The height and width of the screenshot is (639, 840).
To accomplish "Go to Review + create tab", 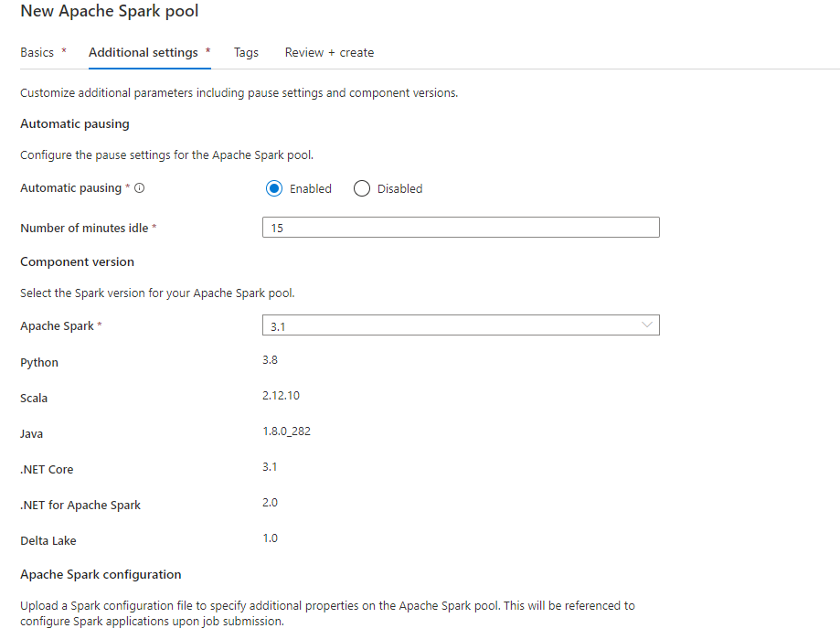I will coord(329,52).
